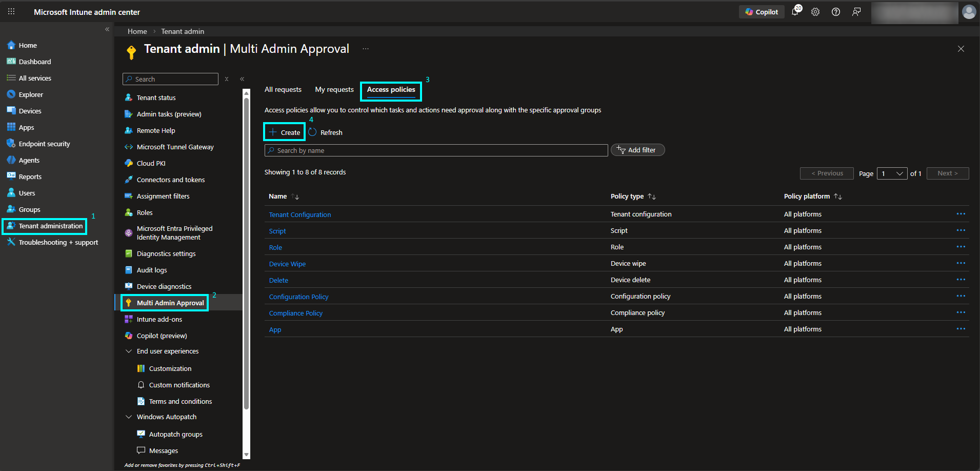Image resolution: width=980 pixels, height=471 pixels.
Task: Collapse the End user experiences section
Action: (x=129, y=351)
